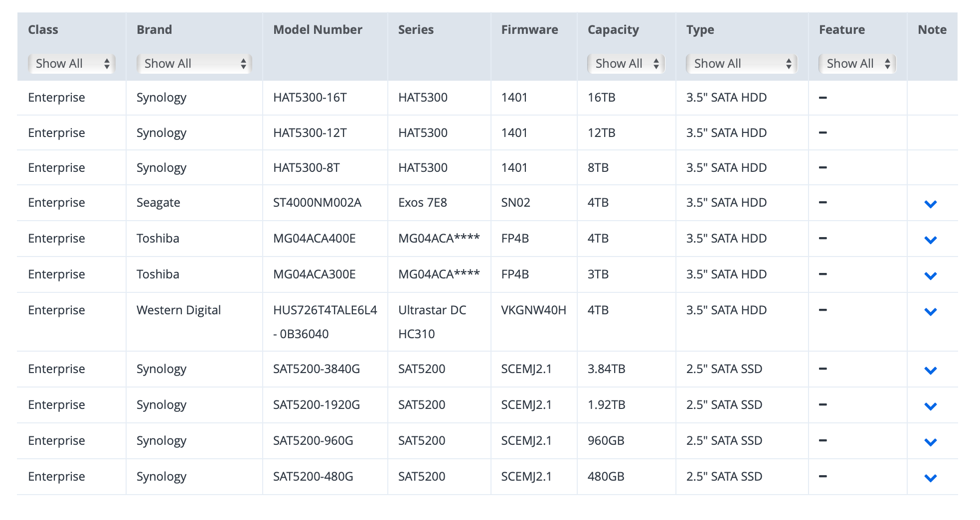Screen dimensions: 980x520
Task: Select model number MG04ACA300E
Action: pyautogui.click(x=315, y=274)
